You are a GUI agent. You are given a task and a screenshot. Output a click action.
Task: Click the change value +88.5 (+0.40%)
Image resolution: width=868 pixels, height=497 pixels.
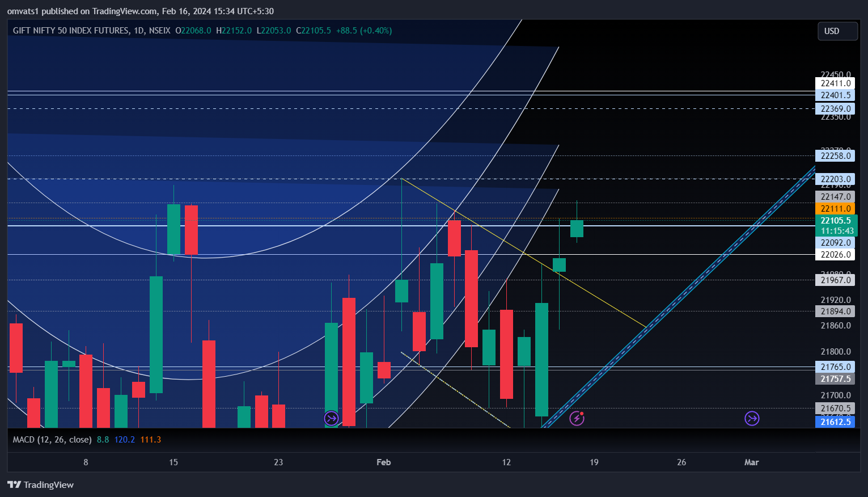(364, 31)
